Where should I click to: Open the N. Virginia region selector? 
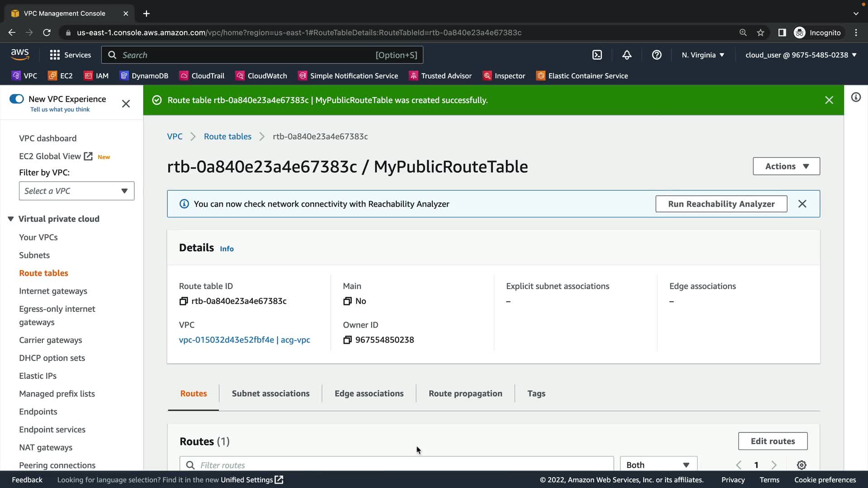(703, 55)
